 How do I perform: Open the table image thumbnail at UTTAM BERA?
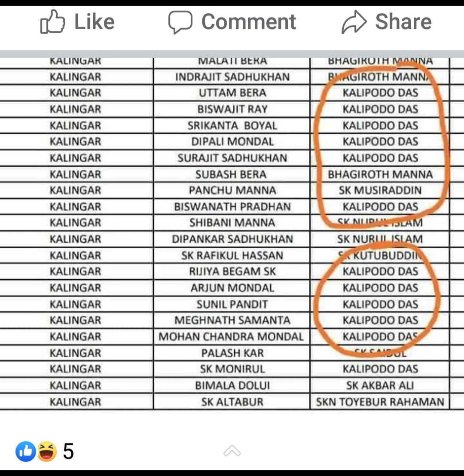point(232,93)
